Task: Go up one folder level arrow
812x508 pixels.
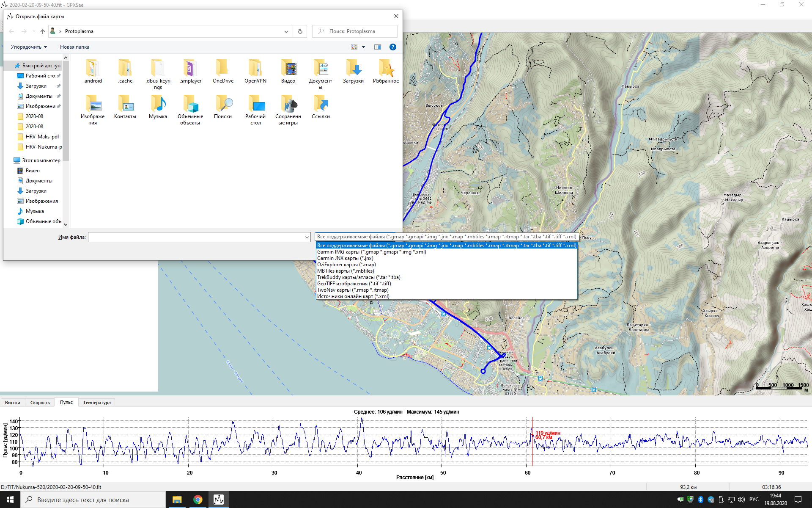Action: click(43, 31)
